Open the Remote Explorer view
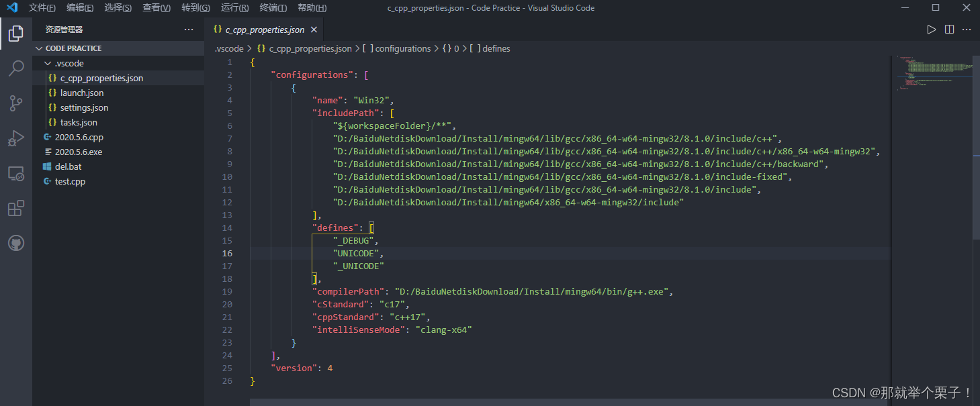 click(16, 174)
